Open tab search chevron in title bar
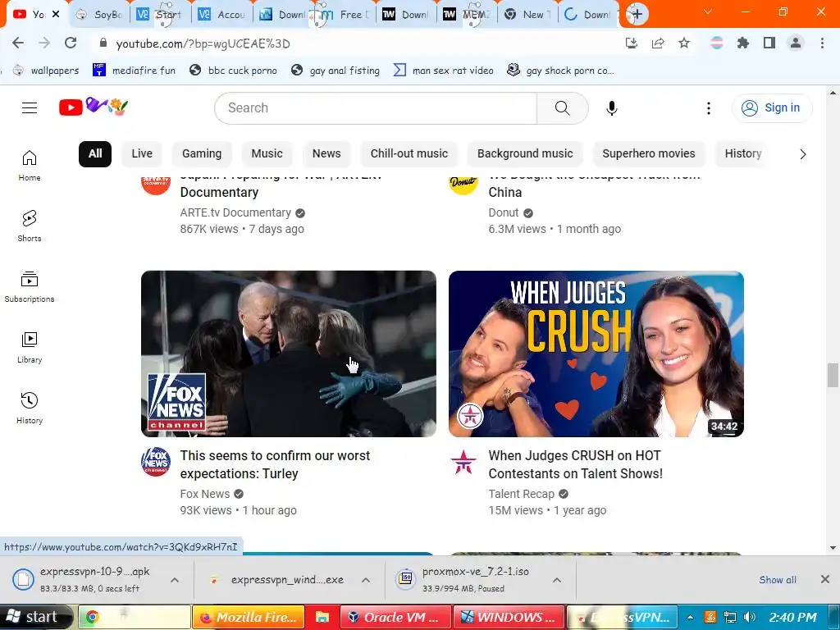 click(708, 11)
